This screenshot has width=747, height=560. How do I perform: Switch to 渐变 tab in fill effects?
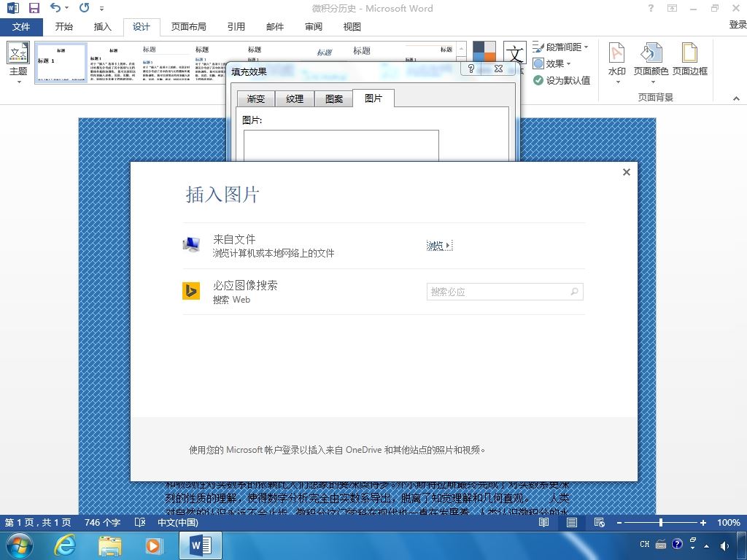tap(256, 98)
